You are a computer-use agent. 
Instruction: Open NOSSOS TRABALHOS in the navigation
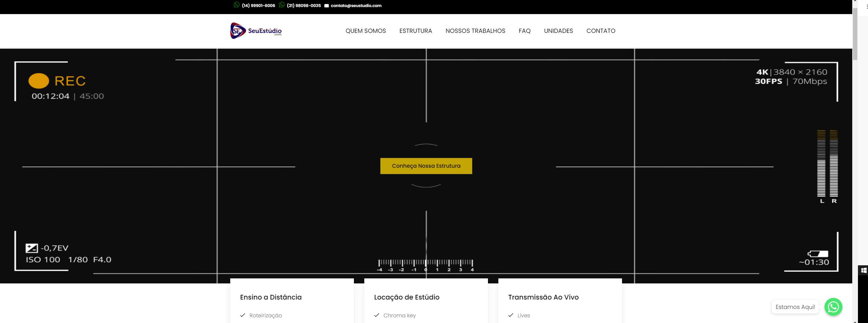click(475, 31)
